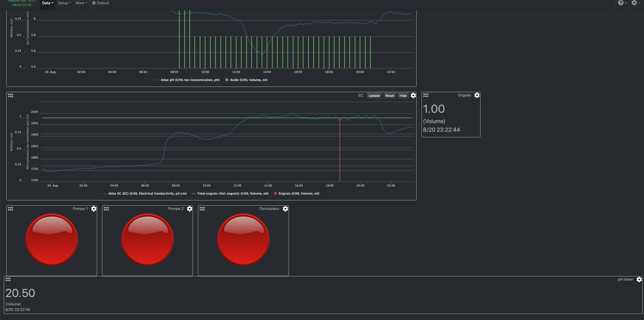Expand the More dropdown menu
Image resolution: width=644 pixels, height=320 pixels.
[x=81, y=3]
